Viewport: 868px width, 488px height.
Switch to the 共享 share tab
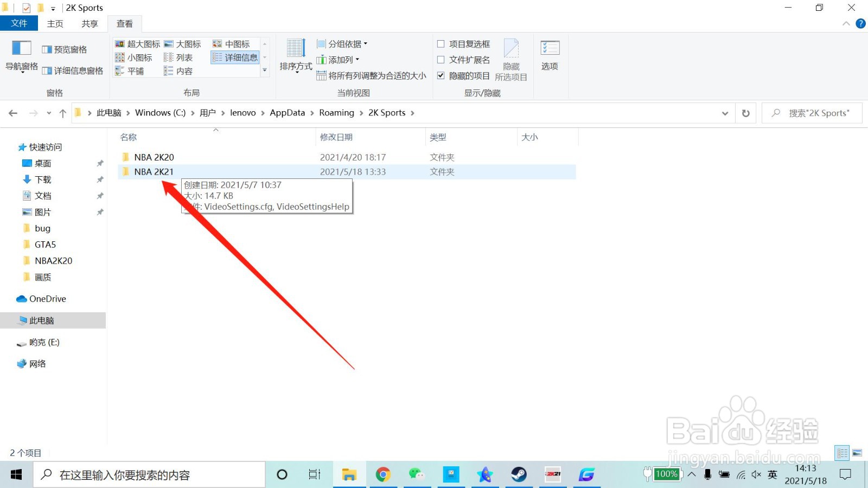[x=90, y=23]
